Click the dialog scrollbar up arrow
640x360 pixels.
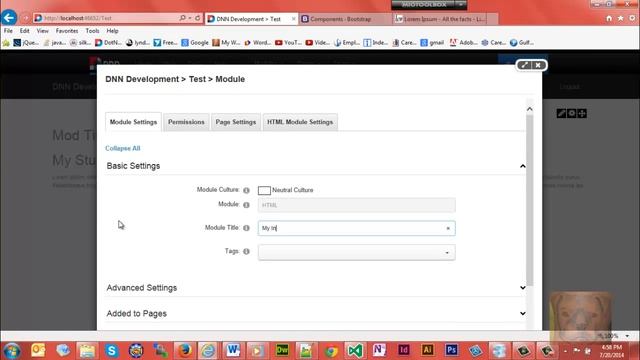coord(529,109)
